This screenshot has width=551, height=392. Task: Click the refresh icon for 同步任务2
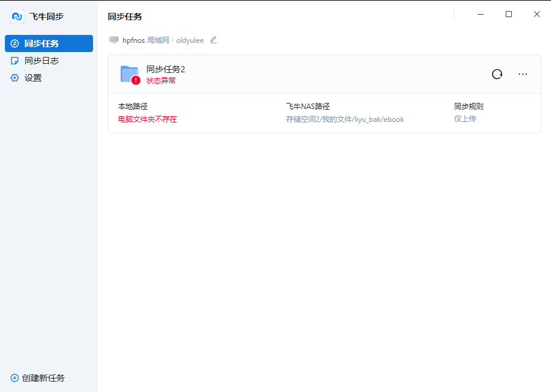coord(497,74)
